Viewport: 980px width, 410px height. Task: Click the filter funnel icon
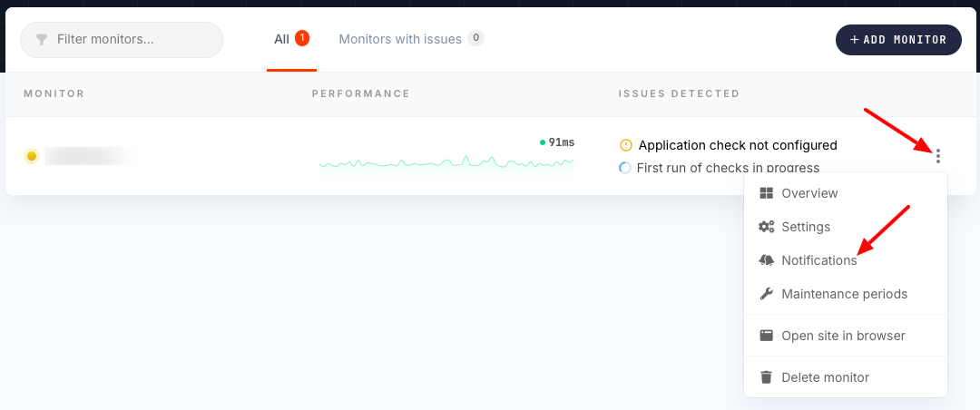point(42,40)
